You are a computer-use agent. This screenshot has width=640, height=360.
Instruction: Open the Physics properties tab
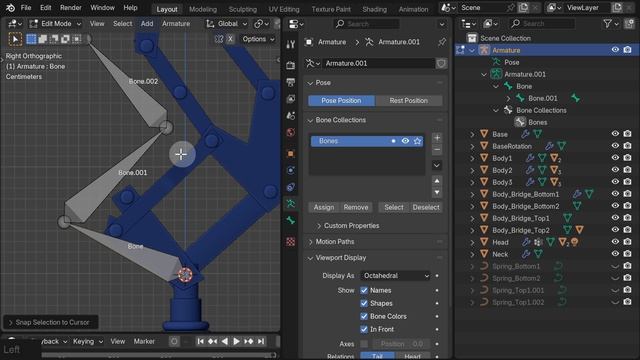[x=290, y=170]
